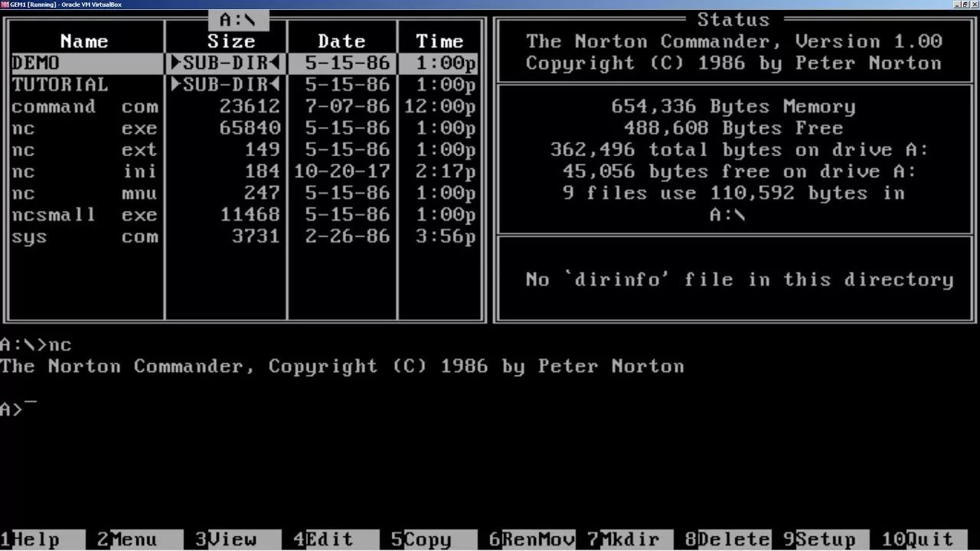Choose the 8 Delete function key
980x551 pixels.
tap(728, 540)
